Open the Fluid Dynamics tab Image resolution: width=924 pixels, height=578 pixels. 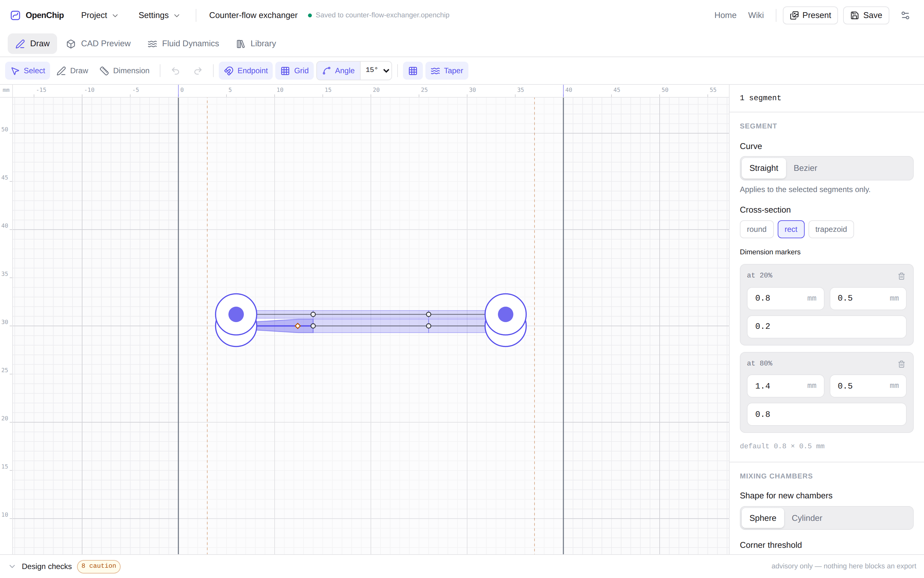[x=183, y=44]
